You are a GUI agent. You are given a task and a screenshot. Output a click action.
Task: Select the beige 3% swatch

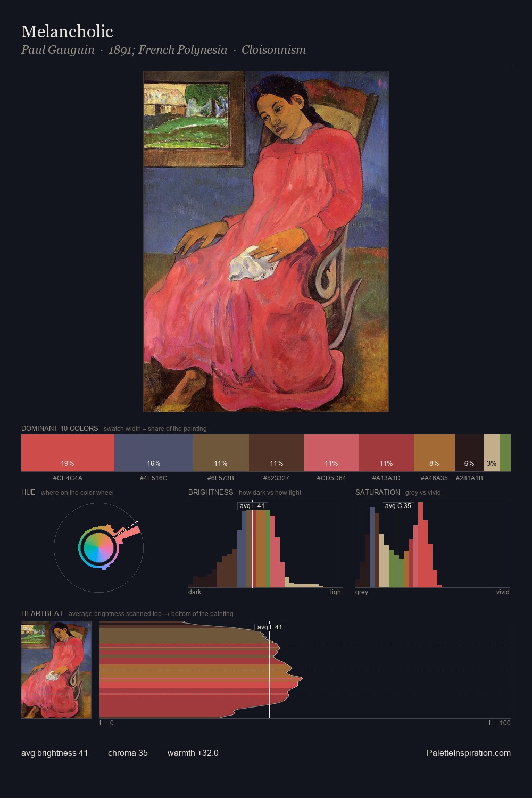tap(492, 453)
